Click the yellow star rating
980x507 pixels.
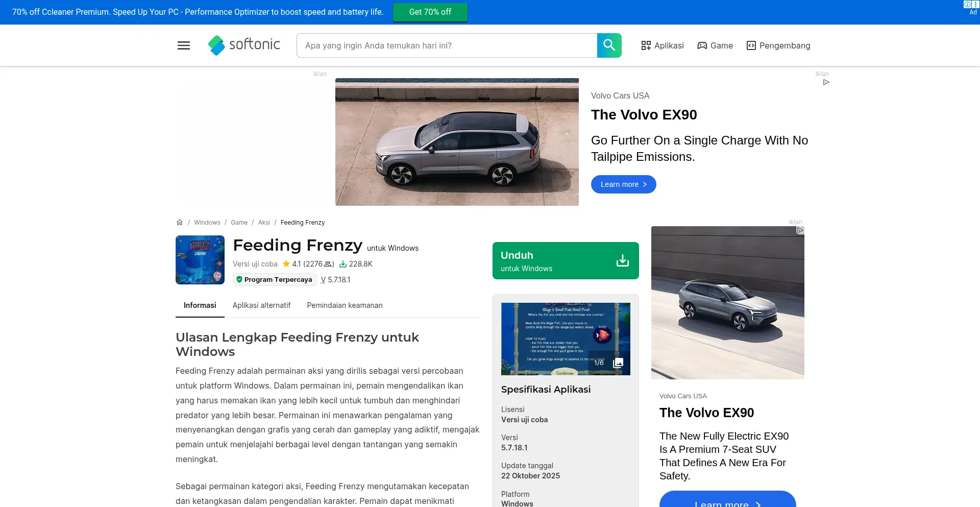[x=286, y=264]
